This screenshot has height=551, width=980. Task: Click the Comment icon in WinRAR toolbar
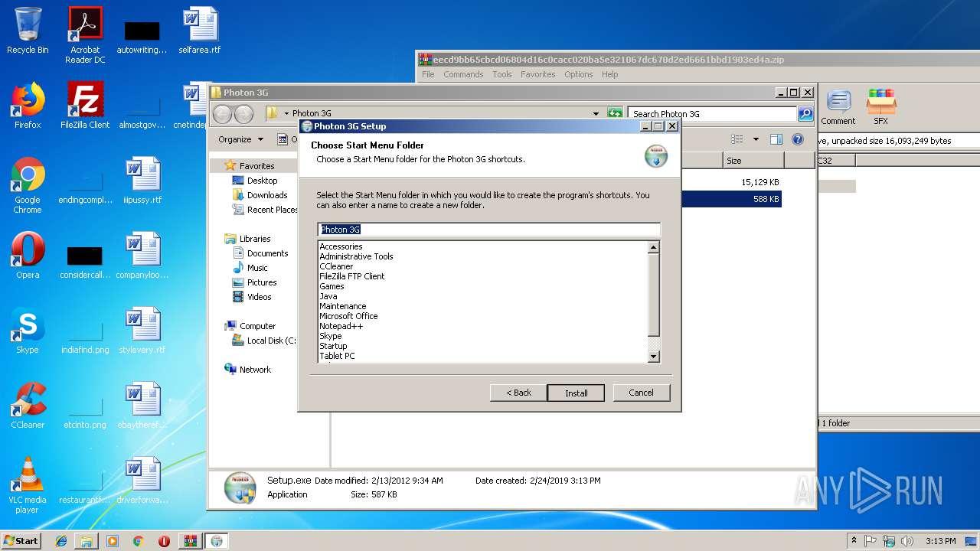click(838, 107)
